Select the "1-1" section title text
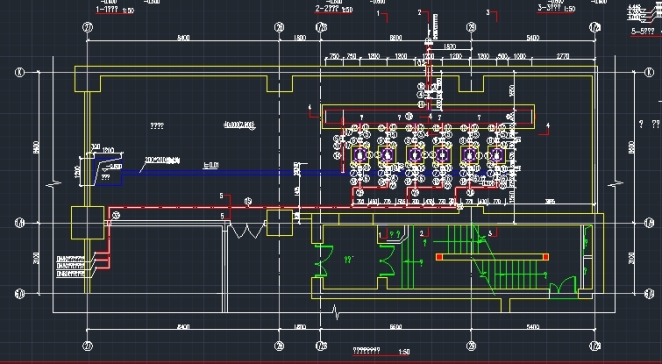Screen dimensions: 662x364 coord(108,9)
